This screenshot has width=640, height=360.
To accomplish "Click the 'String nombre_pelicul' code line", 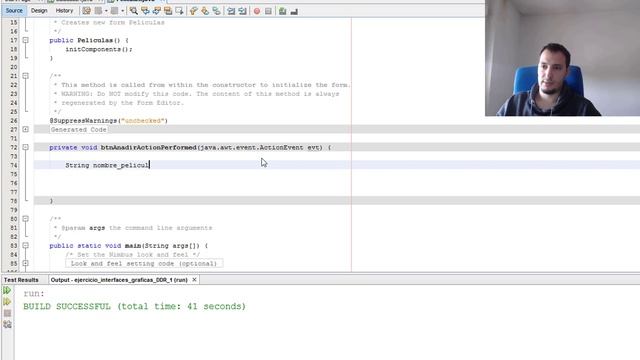I will point(108,165).
